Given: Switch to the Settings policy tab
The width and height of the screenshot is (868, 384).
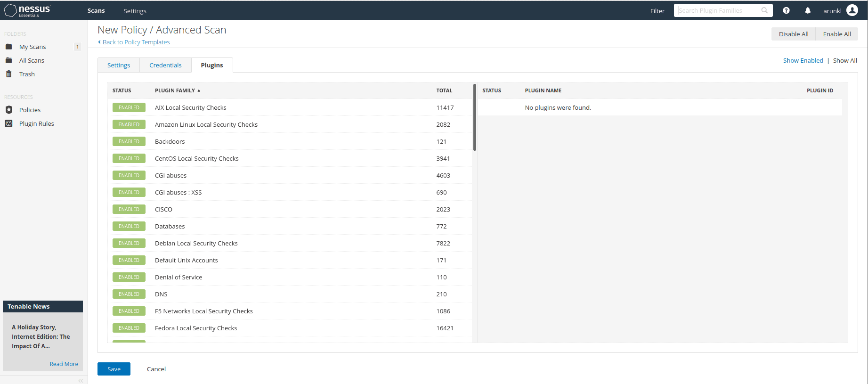Looking at the screenshot, I should click(x=119, y=65).
